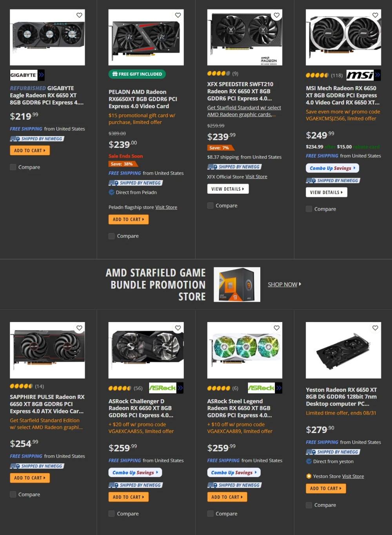Click wishlist heart on XFX SPEEDSTER card
This screenshot has height=535, width=392.
coord(277,15)
